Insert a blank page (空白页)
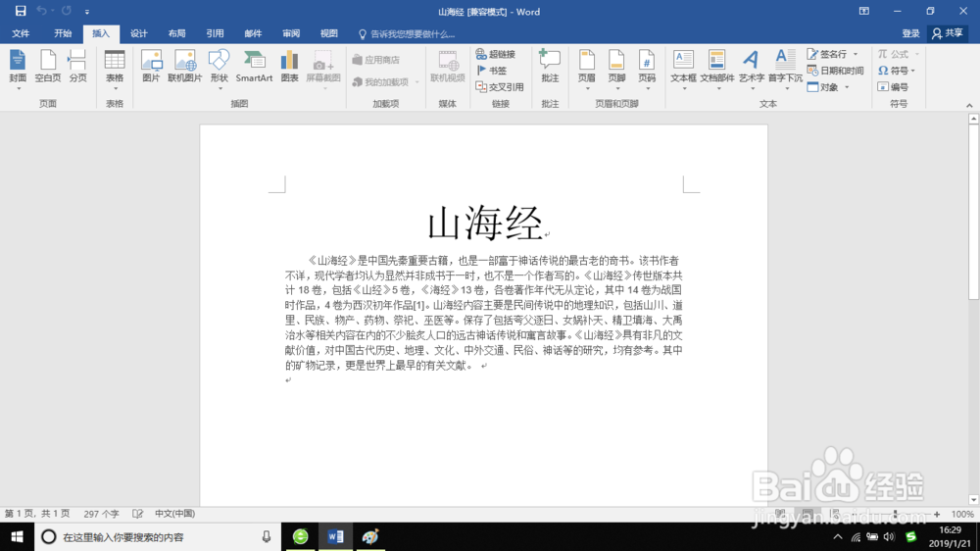Screen dimensions: 980x551 [47, 68]
